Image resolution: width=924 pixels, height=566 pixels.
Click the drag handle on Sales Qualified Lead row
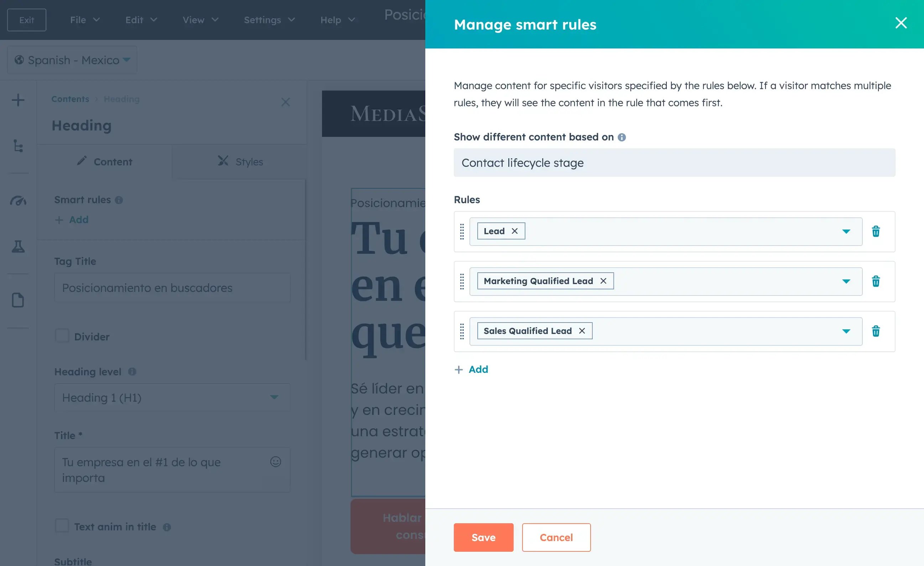pyautogui.click(x=462, y=331)
